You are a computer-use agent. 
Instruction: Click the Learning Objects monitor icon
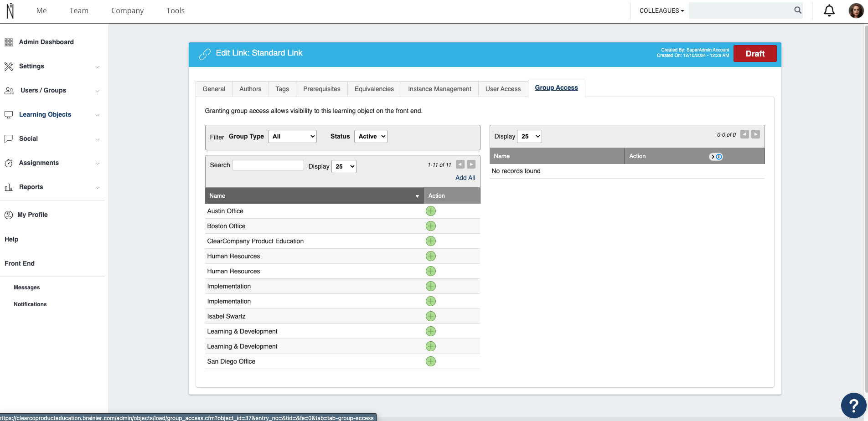click(x=9, y=115)
